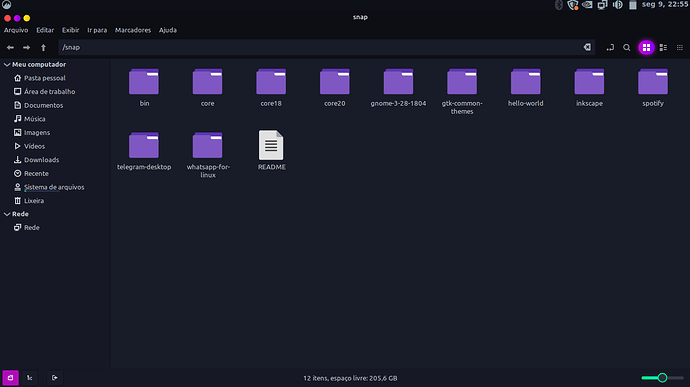Open the Marcadores menu
Viewport: 690px width, 387px height.
tap(133, 30)
